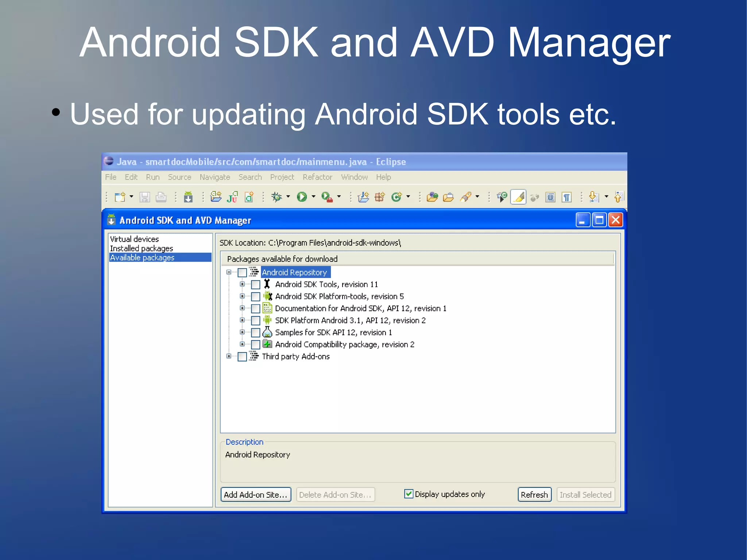Expand Third party Add-ons tree node
The height and width of the screenshot is (560, 747).
coord(229,356)
